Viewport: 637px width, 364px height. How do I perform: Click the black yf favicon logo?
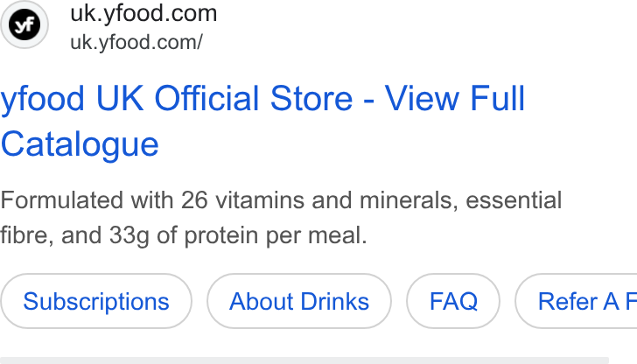[x=24, y=24]
